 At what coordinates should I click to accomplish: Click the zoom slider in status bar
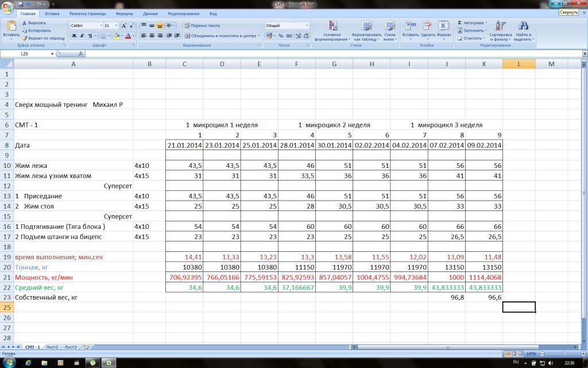coord(564,354)
